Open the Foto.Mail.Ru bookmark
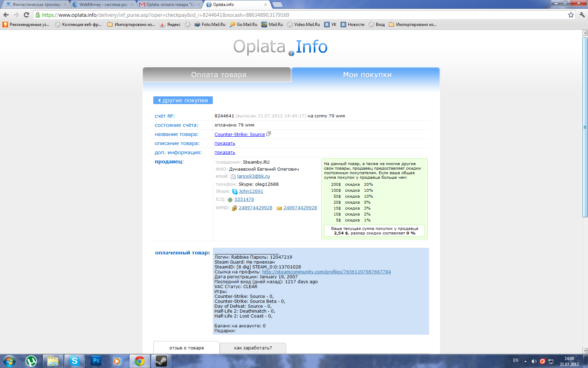Screen dimensions: 588x368 (x=210, y=25)
